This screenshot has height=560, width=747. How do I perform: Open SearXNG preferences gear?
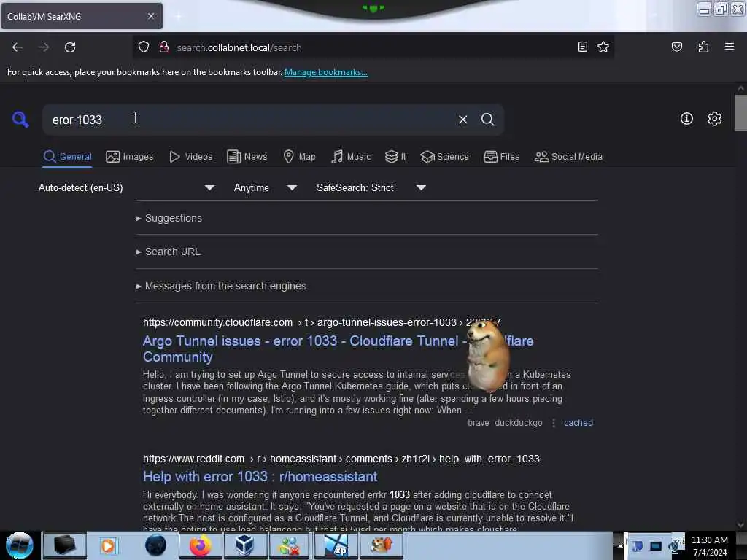coord(714,119)
